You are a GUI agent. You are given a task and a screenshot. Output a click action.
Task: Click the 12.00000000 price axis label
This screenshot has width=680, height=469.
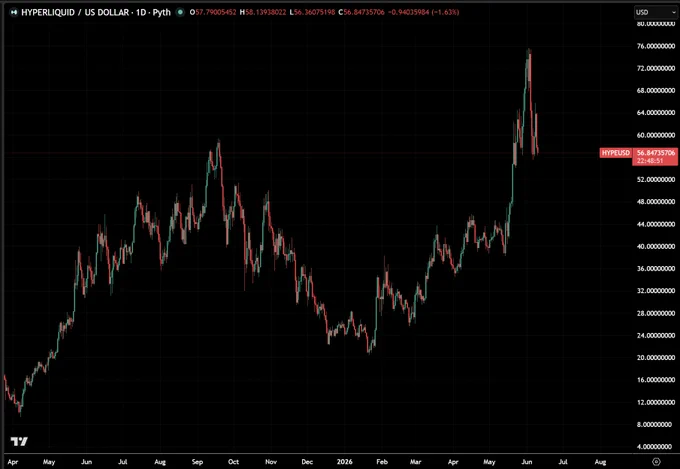pos(656,402)
